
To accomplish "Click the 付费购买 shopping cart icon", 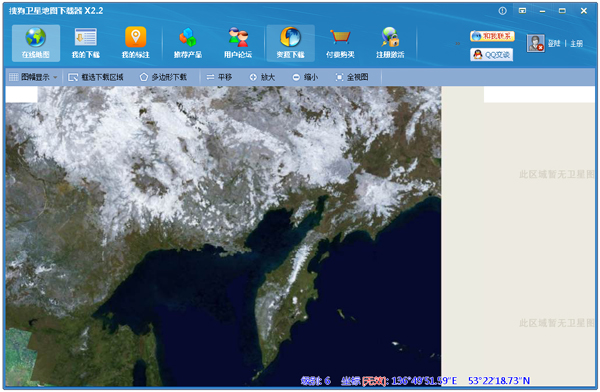I will (340, 37).
